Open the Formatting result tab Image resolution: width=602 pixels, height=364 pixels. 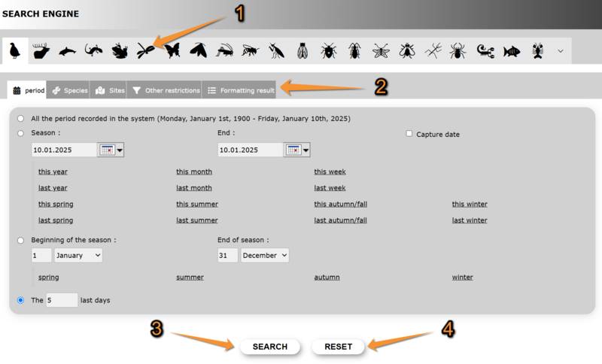click(239, 90)
